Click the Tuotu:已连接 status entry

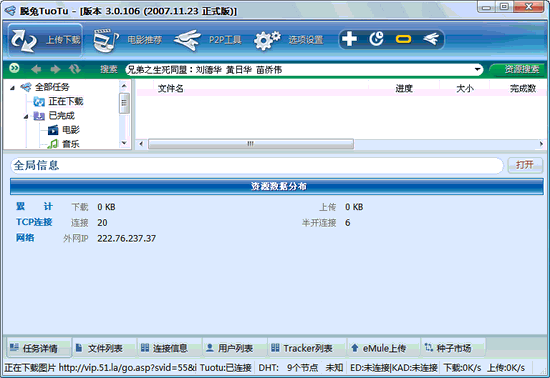pyautogui.click(x=226, y=368)
